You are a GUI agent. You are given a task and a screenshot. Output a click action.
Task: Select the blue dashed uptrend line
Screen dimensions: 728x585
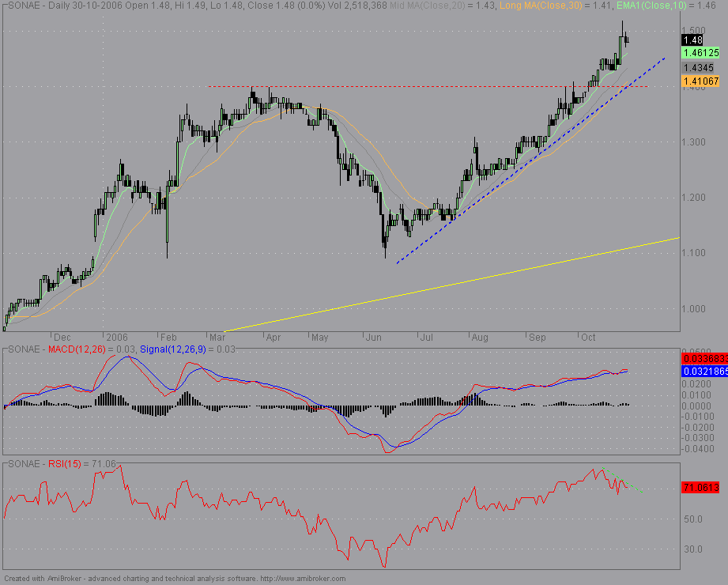530,161
